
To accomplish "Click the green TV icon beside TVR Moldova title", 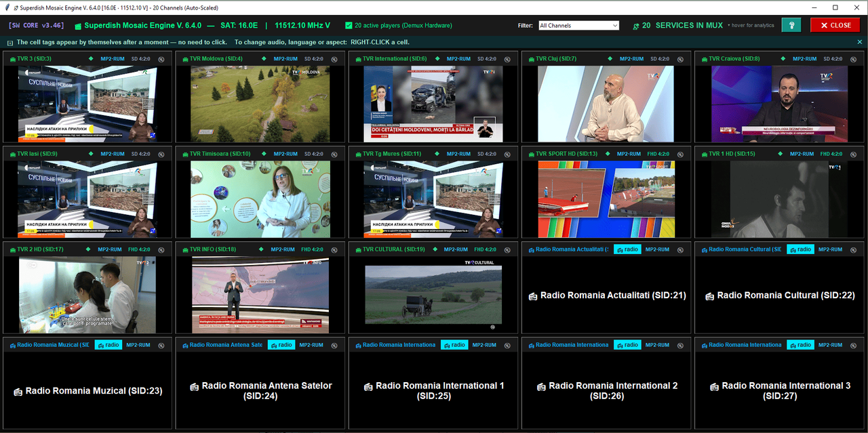I will pos(184,59).
